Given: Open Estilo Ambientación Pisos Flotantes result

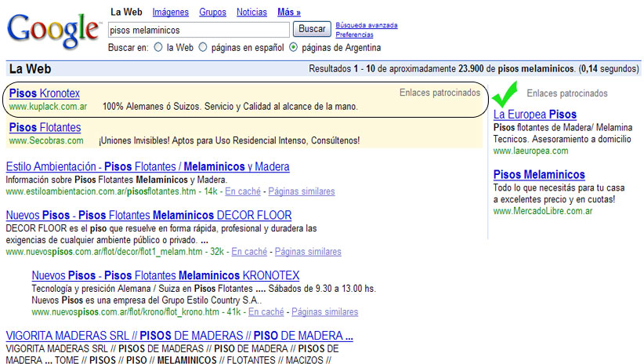Looking at the screenshot, I should coord(147,166).
